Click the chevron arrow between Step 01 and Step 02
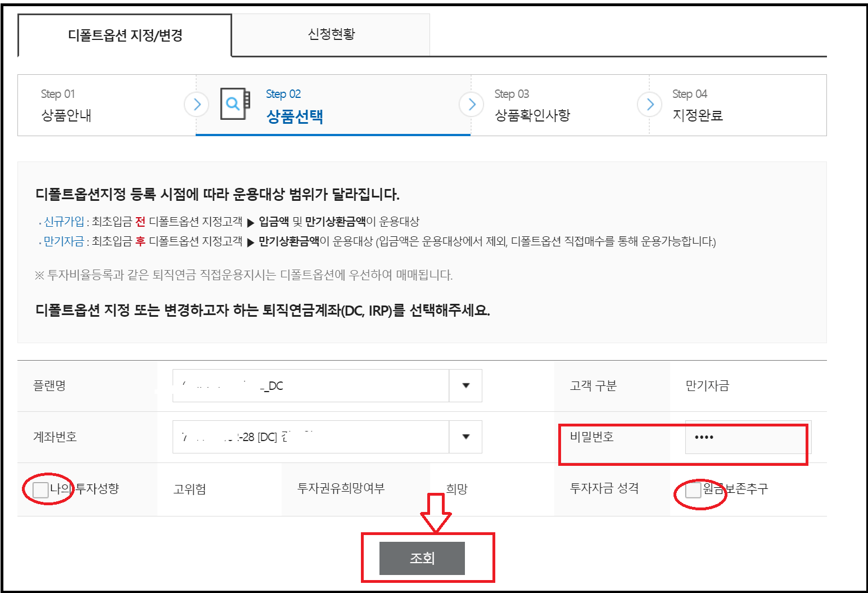Image resolution: width=868 pixels, height=593 pixels. pos(196,105)
